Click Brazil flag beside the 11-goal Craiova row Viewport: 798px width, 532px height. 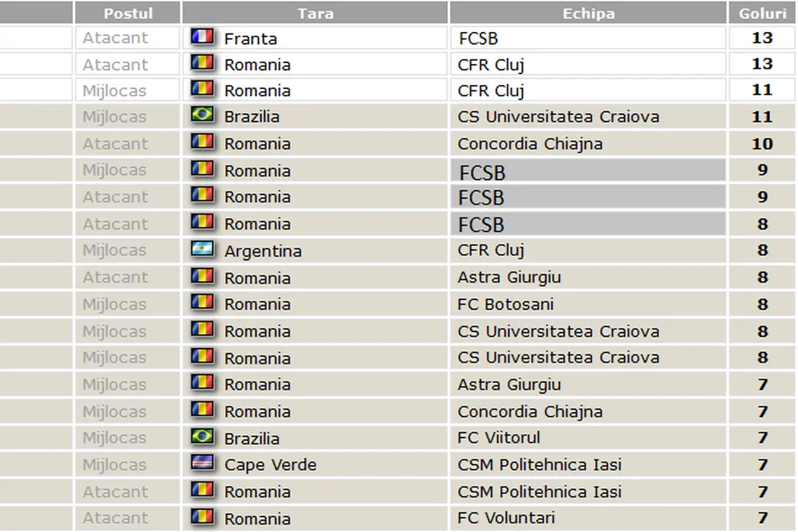(202, 116)
